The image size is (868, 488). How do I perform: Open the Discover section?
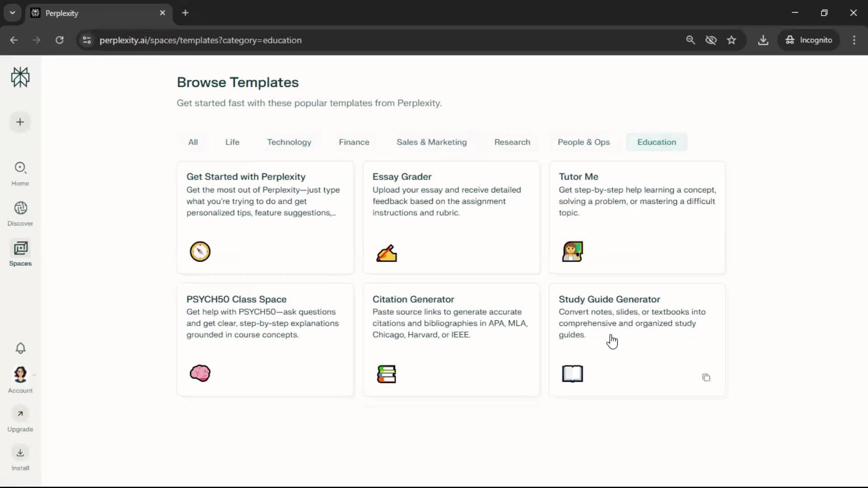(20, 214)
